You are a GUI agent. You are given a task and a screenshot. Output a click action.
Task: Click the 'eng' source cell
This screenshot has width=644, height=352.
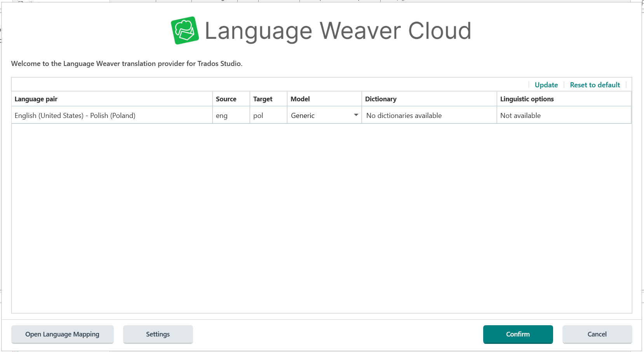coord(231,115)
